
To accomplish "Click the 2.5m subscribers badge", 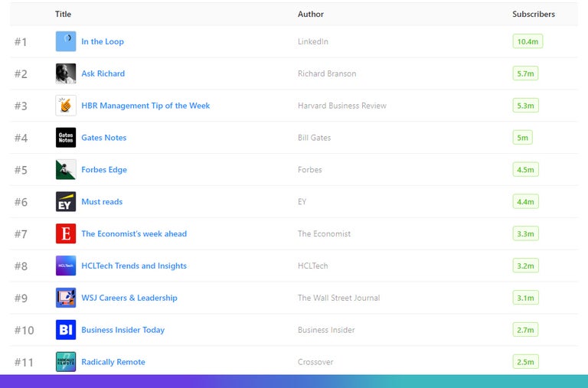I will pos(525,362).
